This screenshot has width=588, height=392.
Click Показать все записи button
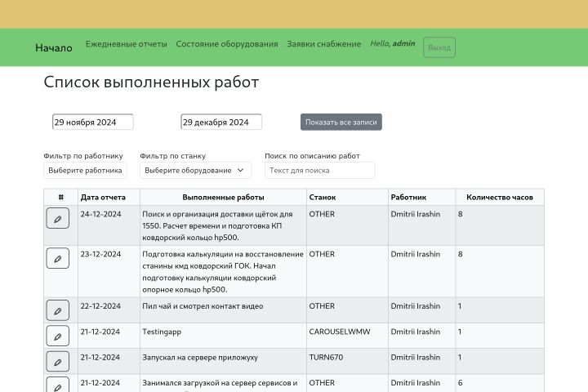pos(341,122)
